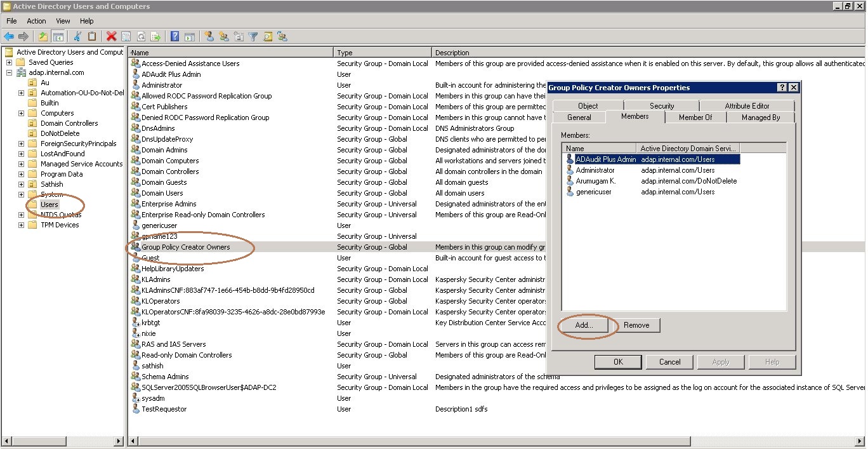Collapse the adap.internal.com domain node
The width and height of the screenshot is (868, 449).
[x=10, y=72]
